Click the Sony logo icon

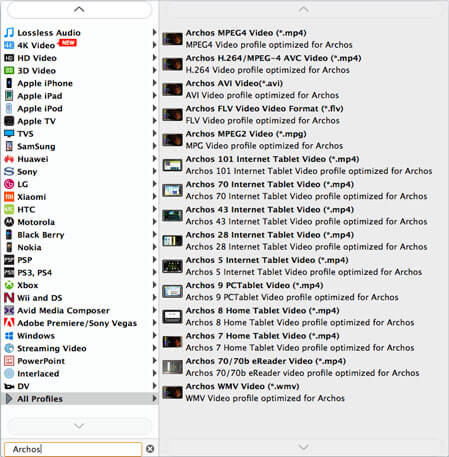pyautogui.click(x=9, y=172)
